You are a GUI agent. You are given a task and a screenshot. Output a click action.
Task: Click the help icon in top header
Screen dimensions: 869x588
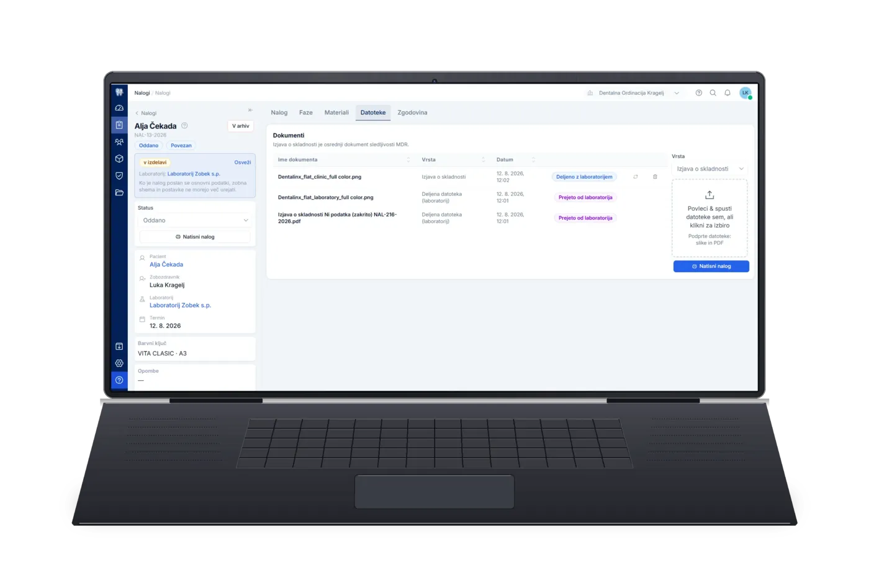click(x=698, y=93)
